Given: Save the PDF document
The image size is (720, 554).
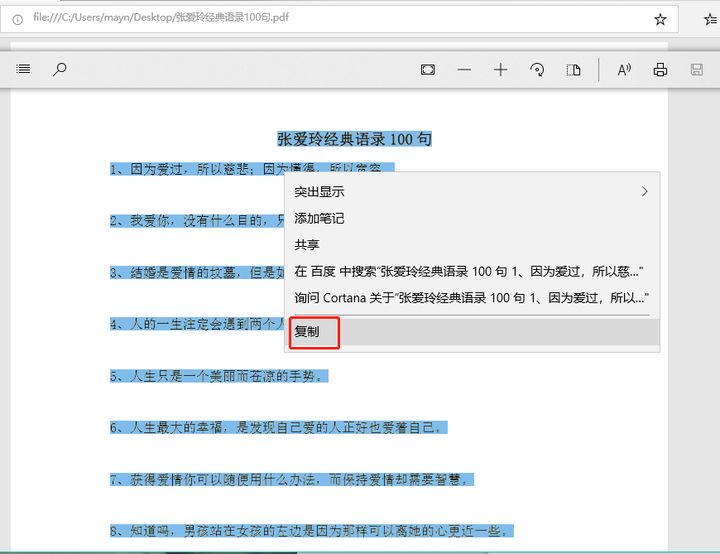Looking at the screenshot, I should pyautogui.click(x=697, y=70).
